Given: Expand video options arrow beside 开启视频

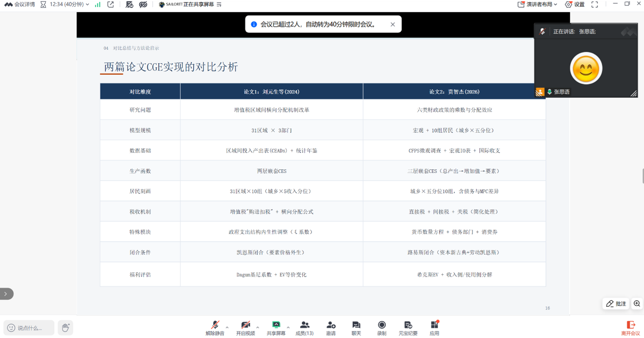Looking at the screenshot, I should point(258,327).
